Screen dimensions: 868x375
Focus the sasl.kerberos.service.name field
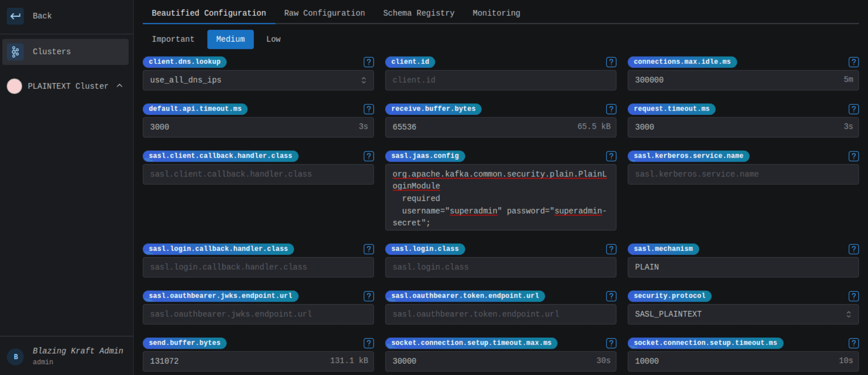click(x=743, y=175)
